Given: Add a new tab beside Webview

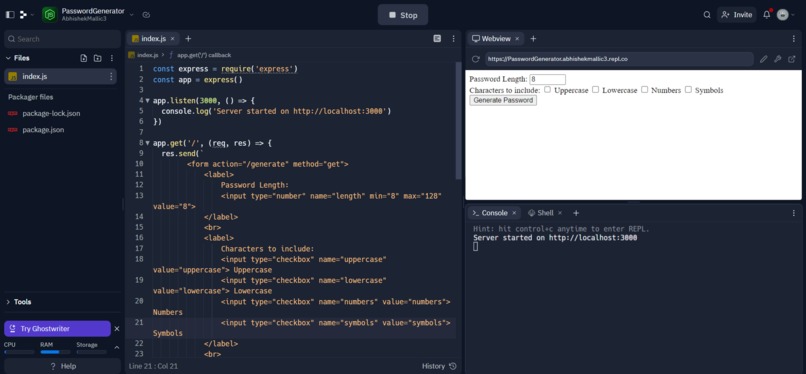Looking at the screenshot, I should [x=533, y=39].
